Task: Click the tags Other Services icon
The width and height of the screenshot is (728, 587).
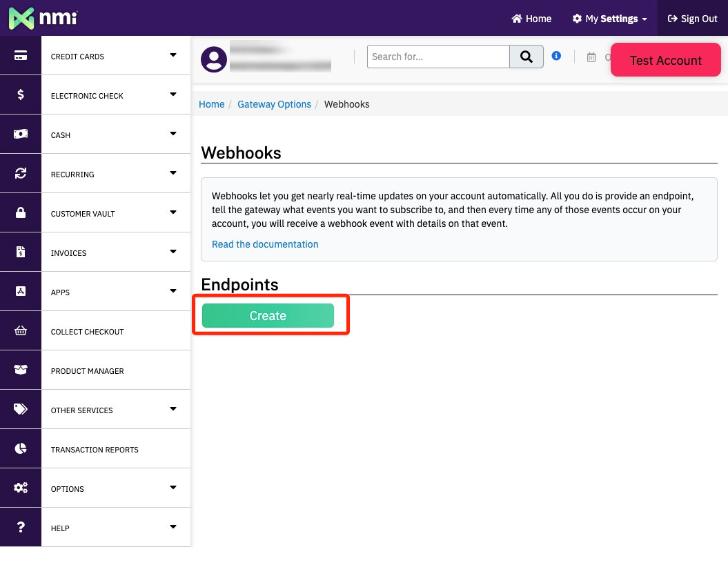Action: (21, 409)
